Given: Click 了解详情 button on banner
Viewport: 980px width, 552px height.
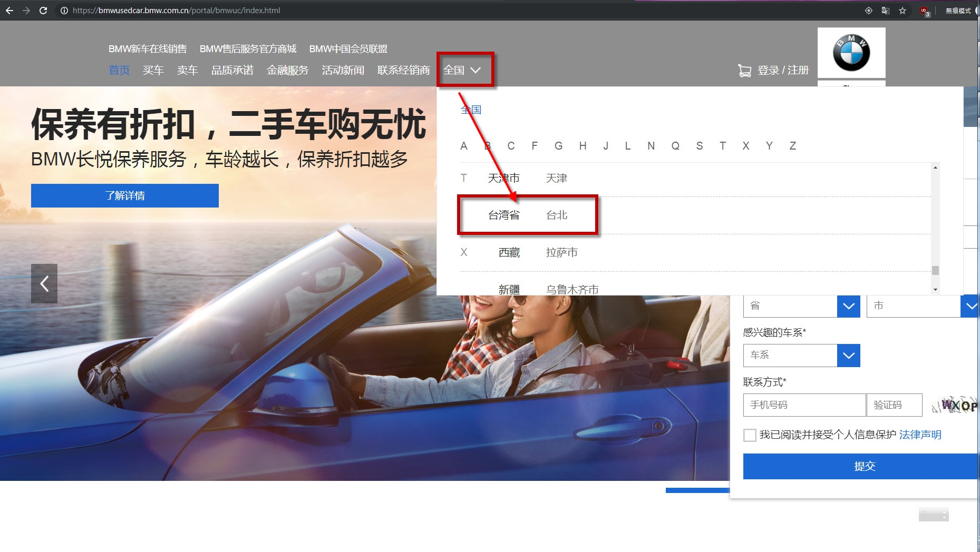Looking at the screenshot, I should (125, 195).
